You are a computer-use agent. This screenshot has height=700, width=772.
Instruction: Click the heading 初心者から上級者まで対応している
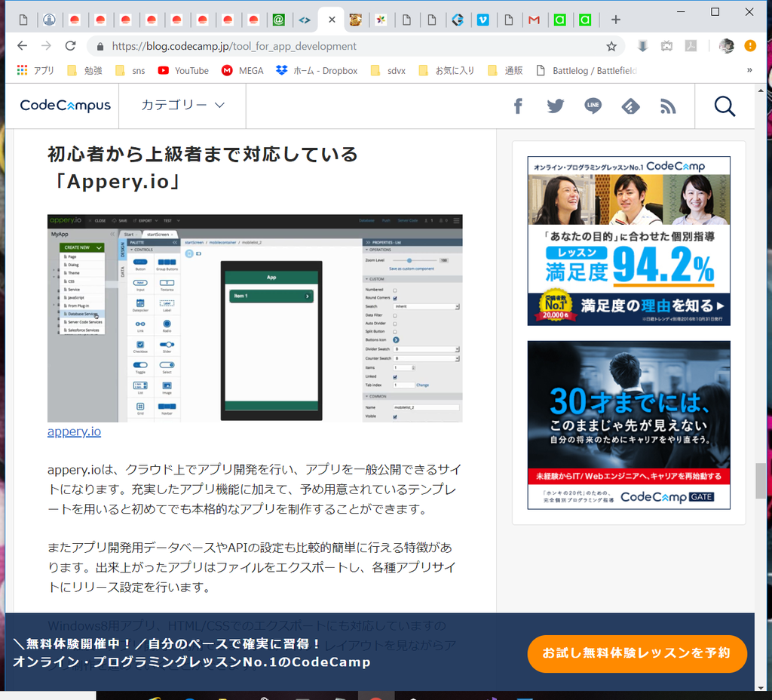click(203, 154)
